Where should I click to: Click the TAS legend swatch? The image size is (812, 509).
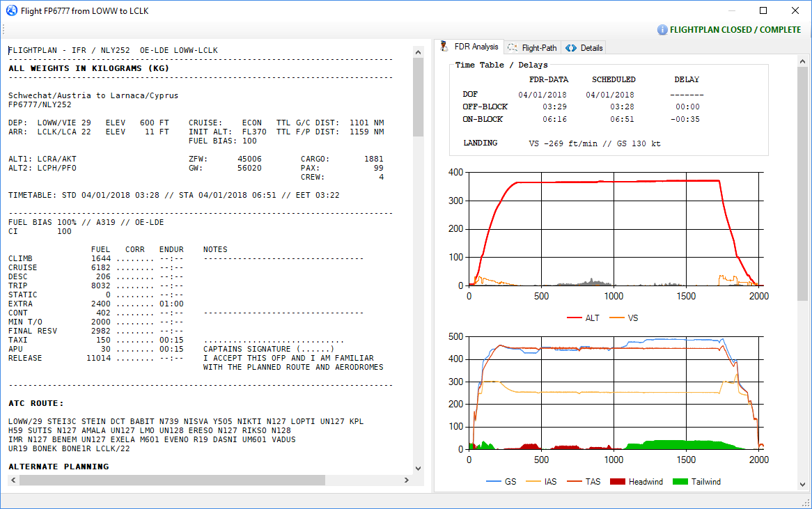(575, 482)
